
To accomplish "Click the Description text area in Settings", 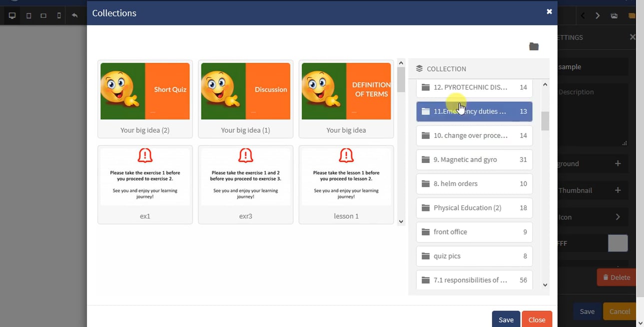I will (592, 115).
